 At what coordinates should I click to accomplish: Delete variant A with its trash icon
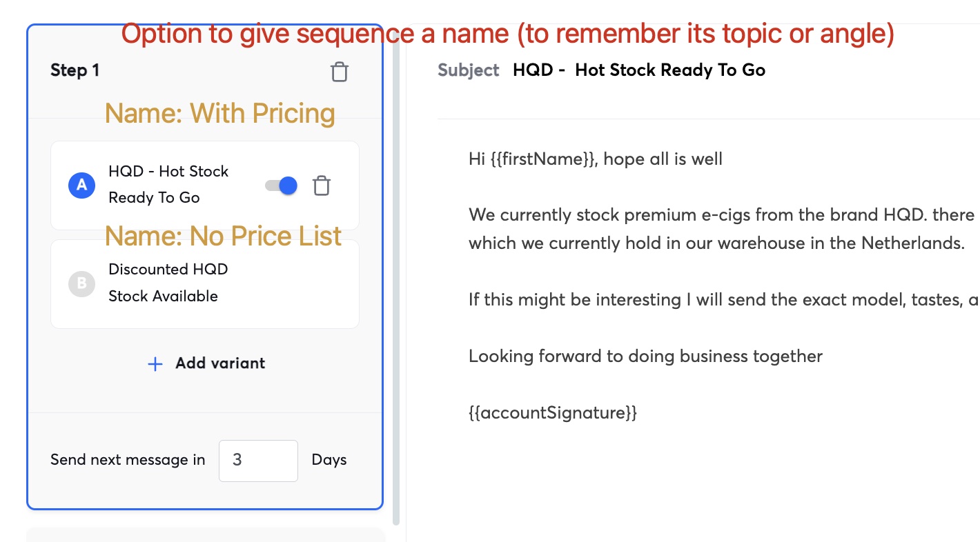[322, 185]
